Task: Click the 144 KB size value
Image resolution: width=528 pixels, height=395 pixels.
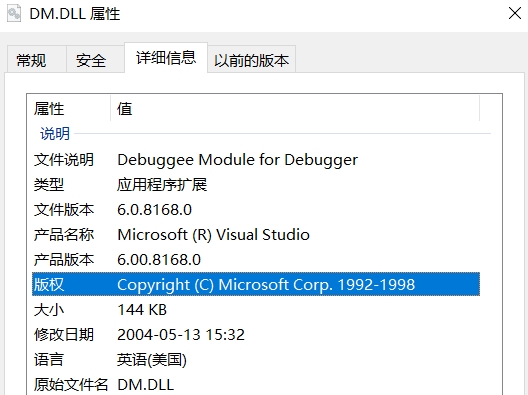Action: coord(142,309)
